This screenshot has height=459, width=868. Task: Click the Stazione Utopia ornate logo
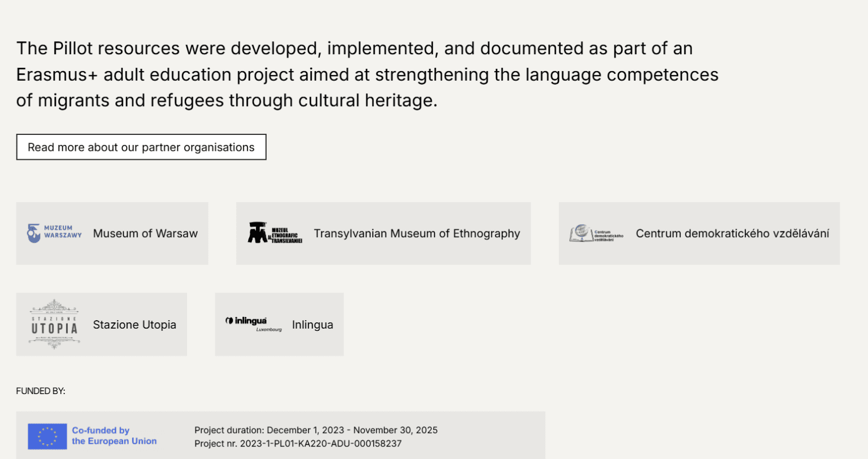click(x=54, y=325)
